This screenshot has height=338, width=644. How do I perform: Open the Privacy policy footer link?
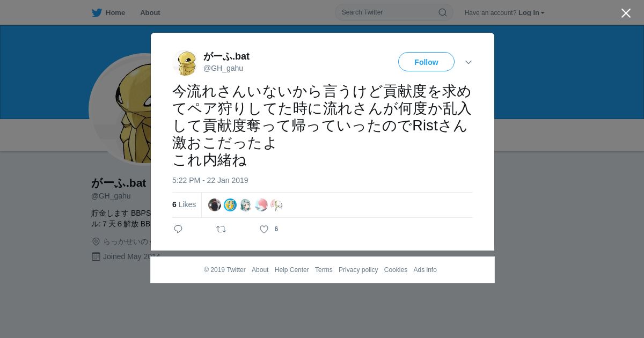point(358,270)
